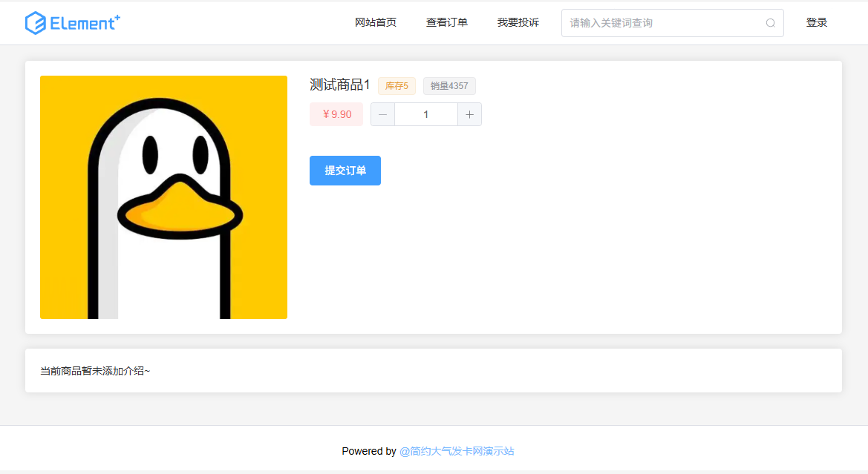Select 我要投诉 in the top navigation
868x474 pixels.
518,23
